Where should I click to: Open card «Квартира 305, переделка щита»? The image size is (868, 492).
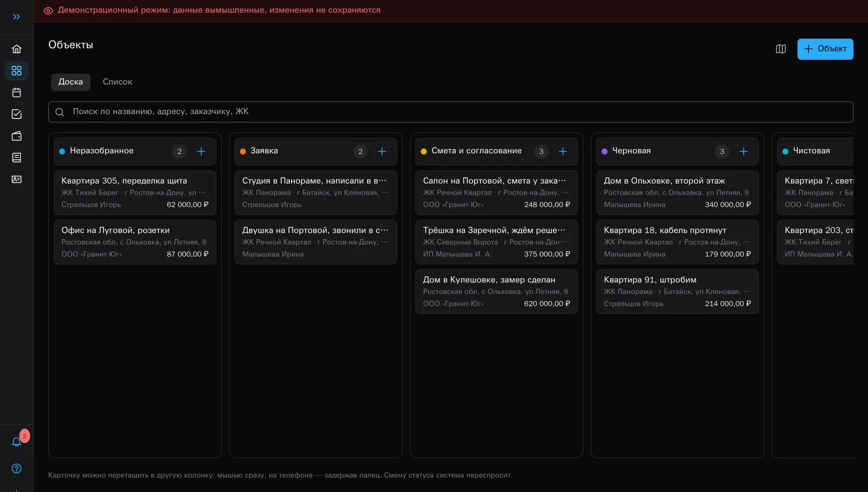[x=135, y=193]
